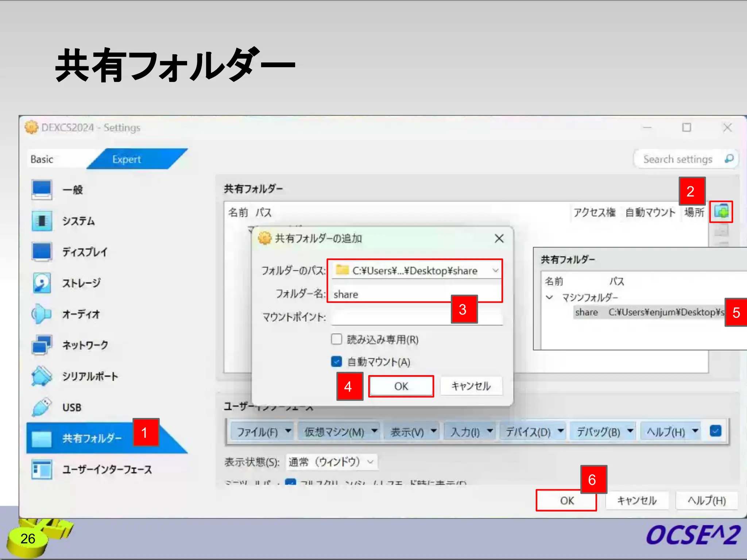
Task: Select the share row in folder list
Action: (x=649, y=312)
